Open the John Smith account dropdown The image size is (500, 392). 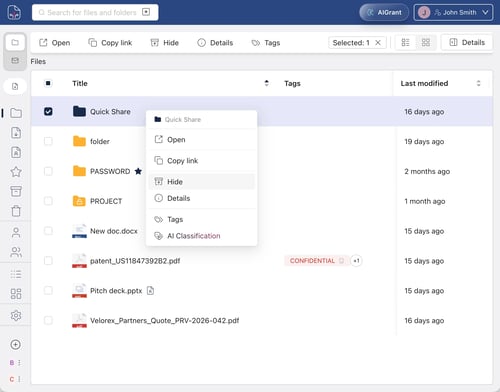[453, 13]
